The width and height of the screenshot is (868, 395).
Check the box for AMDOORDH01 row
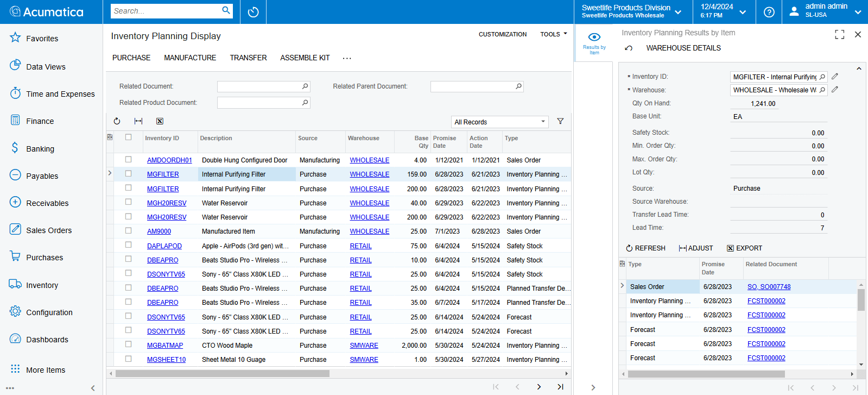pos(129,160)
